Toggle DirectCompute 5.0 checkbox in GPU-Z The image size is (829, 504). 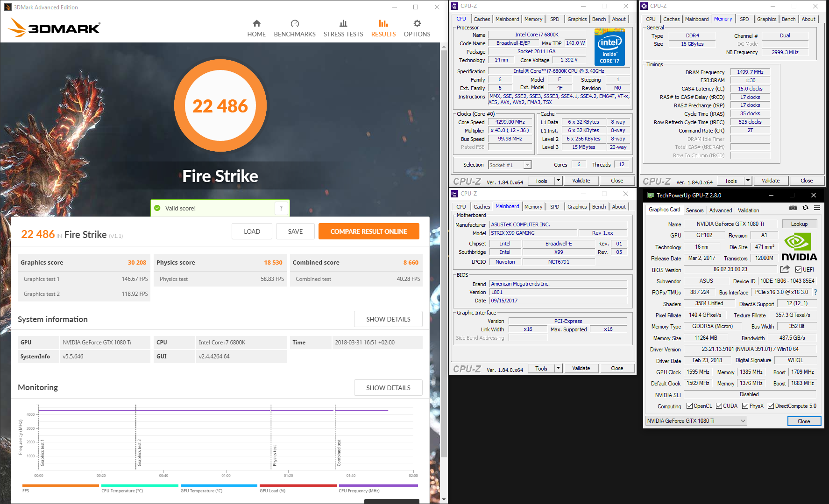point(771,406)
